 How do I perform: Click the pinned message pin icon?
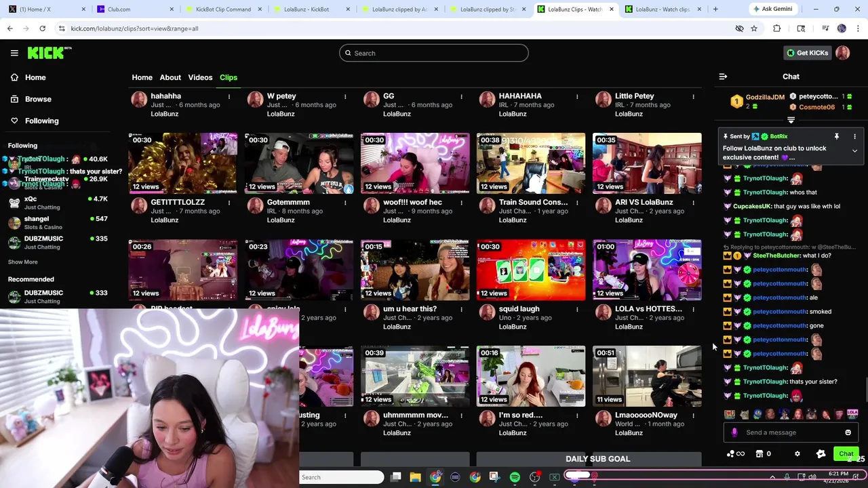click(837, 136)
